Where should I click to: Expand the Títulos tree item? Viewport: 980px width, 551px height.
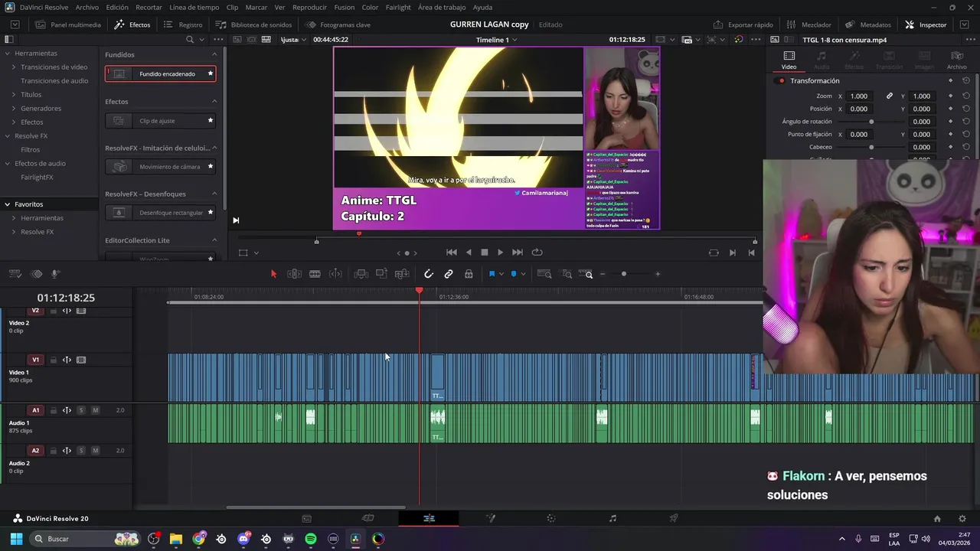coord(13,95)
